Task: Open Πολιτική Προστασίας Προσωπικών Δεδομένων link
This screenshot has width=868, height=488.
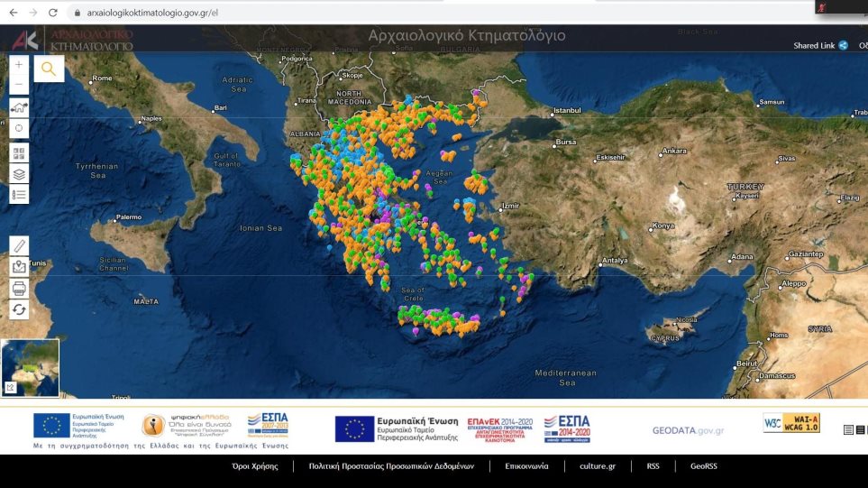Action: tap(390, 466)
